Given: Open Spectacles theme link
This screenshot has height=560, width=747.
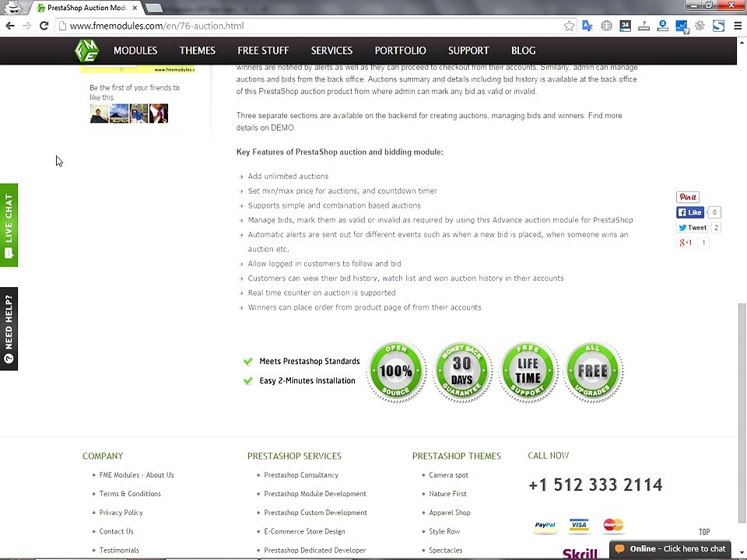Looking at the screenshot, I should click(445, 550).
